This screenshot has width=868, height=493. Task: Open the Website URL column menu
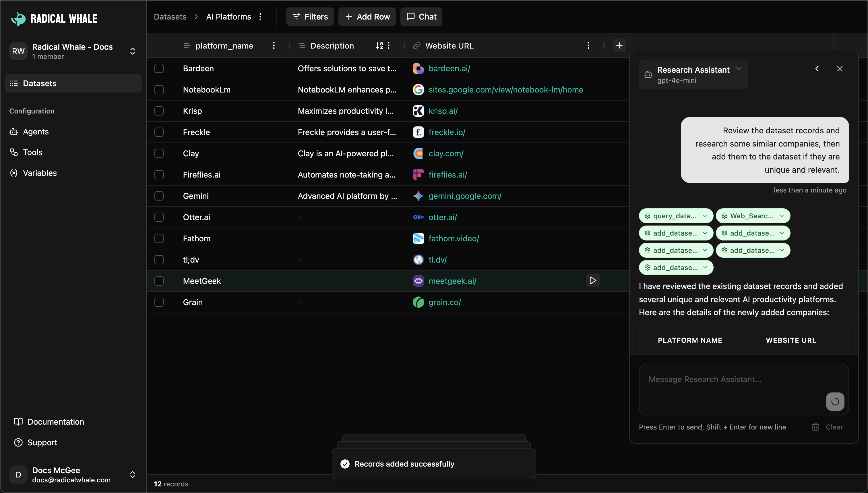click(x=588, y=45)
